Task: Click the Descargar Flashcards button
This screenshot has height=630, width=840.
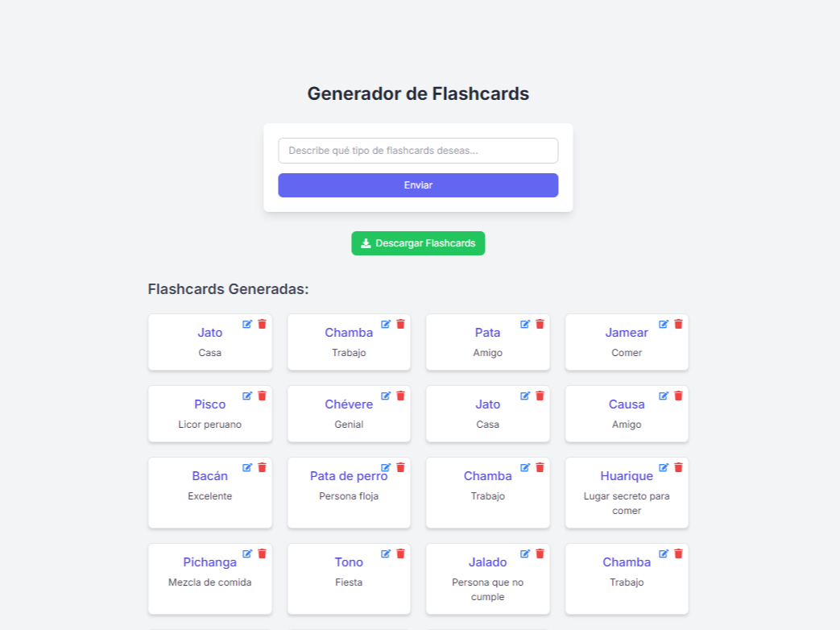Action: pyautogui.click(x=418, y=243)
